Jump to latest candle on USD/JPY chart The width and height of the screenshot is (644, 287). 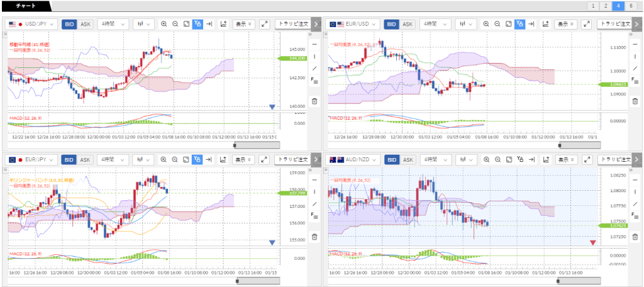pyautogui.click(x=209, y=24)
